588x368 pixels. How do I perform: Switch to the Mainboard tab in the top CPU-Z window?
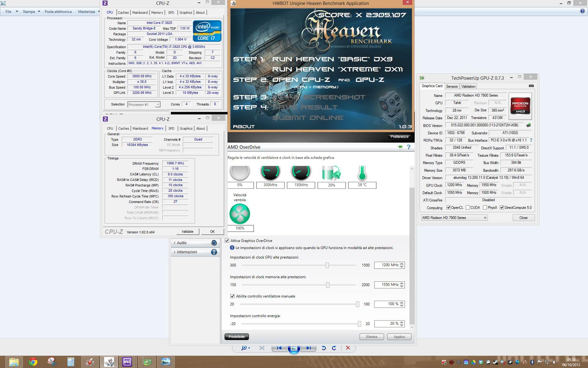pos(140,13)
